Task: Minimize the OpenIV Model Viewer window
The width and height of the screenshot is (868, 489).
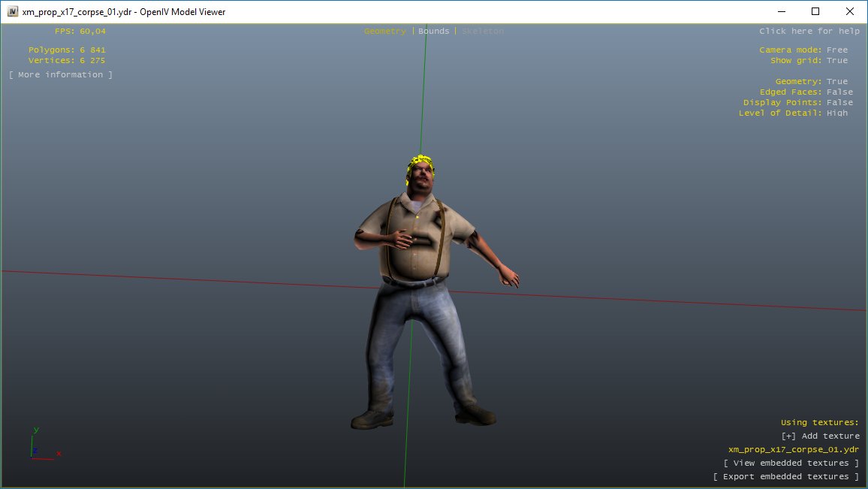Action: (x=781, y=11)
